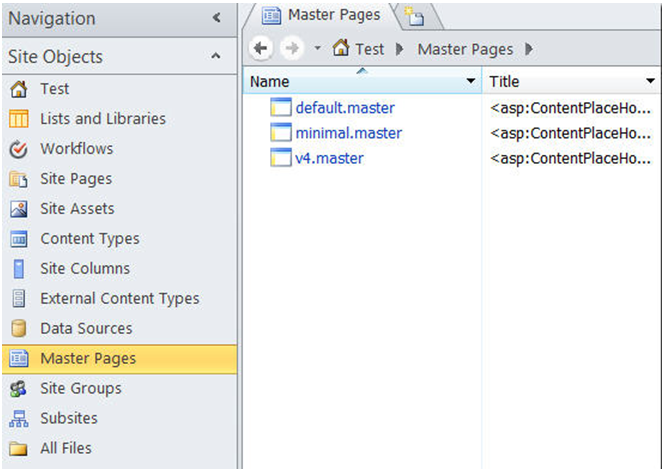The width and height of the screenshot is (668, 474).
Task: Go back using the back arrow button
Action: pos(261,49)
